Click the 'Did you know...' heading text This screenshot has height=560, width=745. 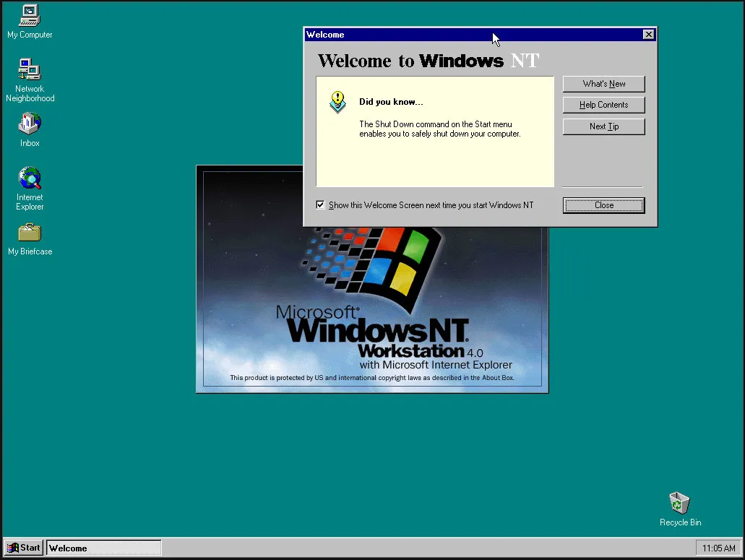[x=391, y=102]
